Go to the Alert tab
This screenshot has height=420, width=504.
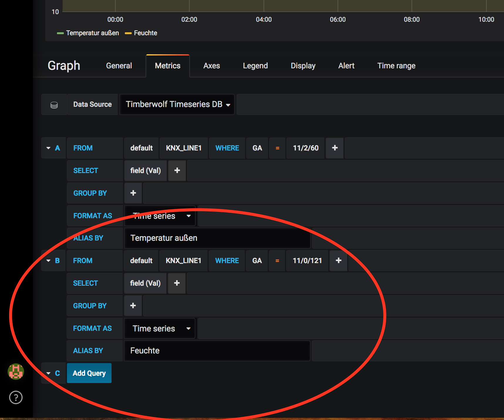coord(346,66)
